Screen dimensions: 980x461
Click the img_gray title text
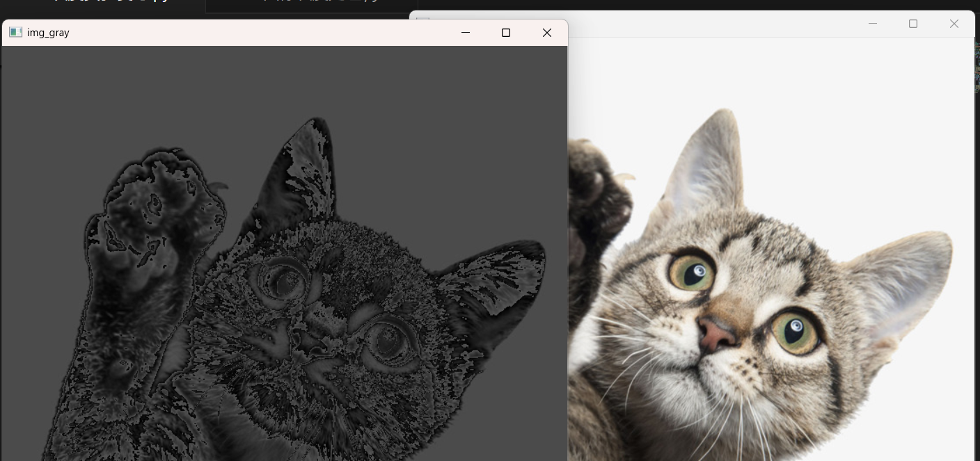pyautogui.click(x=48, y=33)
